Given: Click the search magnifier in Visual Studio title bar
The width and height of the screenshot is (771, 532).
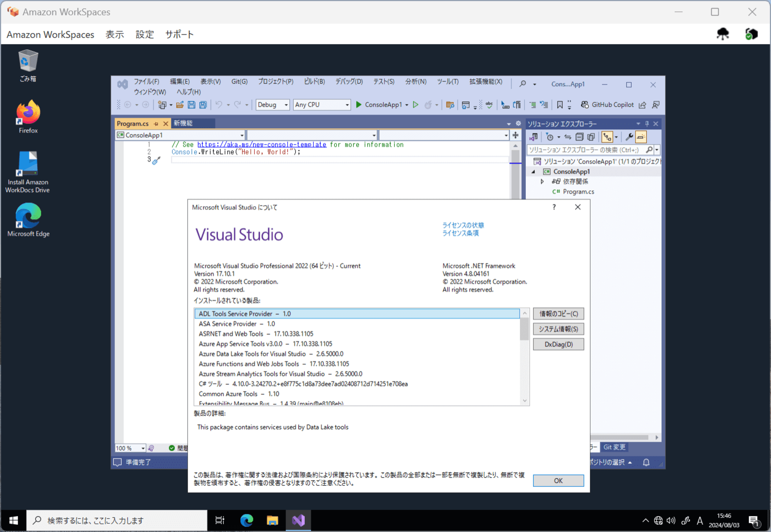Looking at the screenshot, I should click(x=523, y=84).
